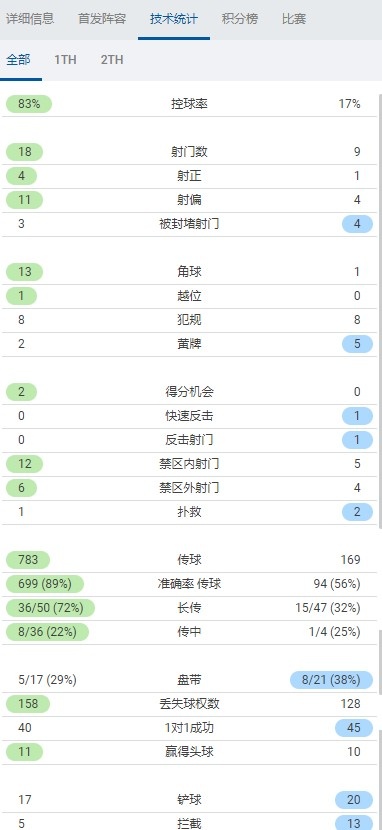382x830 pixels.
Task: Click the 8/21 (38%) dribble badge
Action: click(332, 680)
